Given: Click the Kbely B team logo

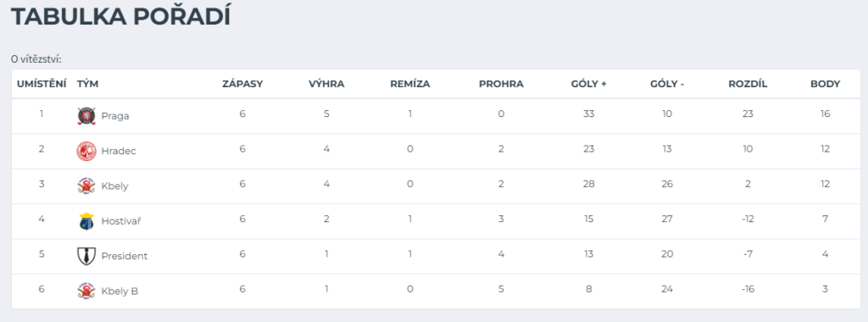Looking at the screenshot, I should tap(86, 291).
